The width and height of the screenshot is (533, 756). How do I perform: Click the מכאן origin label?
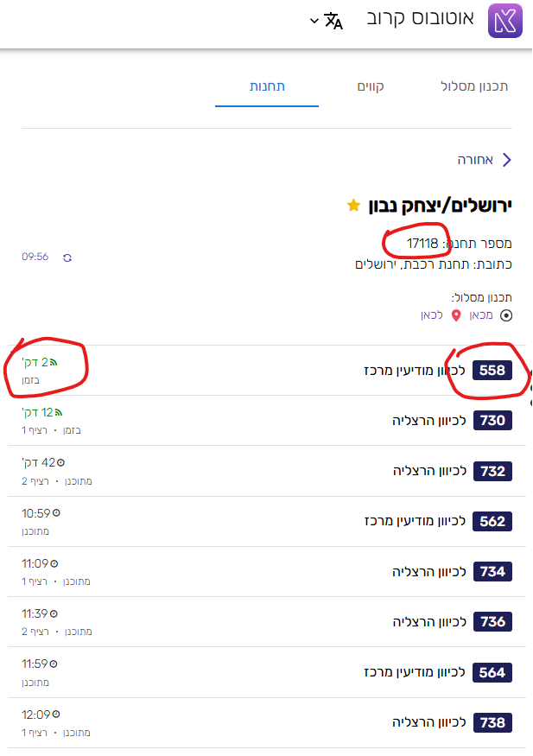click(x=481, y=315)
